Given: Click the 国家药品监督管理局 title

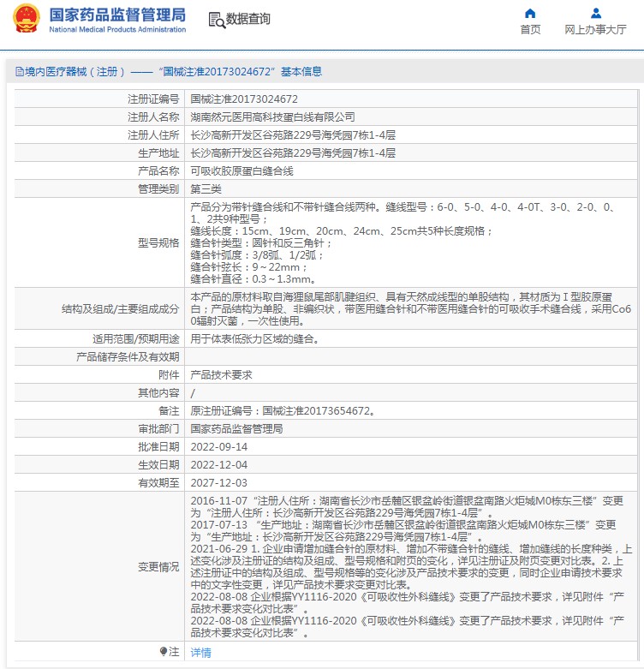Looking at the screenshot, I should 117,15.
